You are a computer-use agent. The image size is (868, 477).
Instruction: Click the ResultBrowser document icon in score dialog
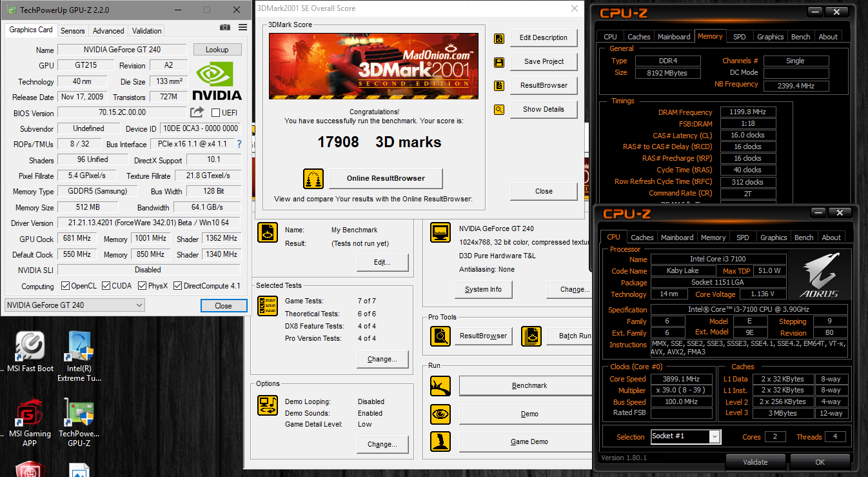click(x=499, y=86)
